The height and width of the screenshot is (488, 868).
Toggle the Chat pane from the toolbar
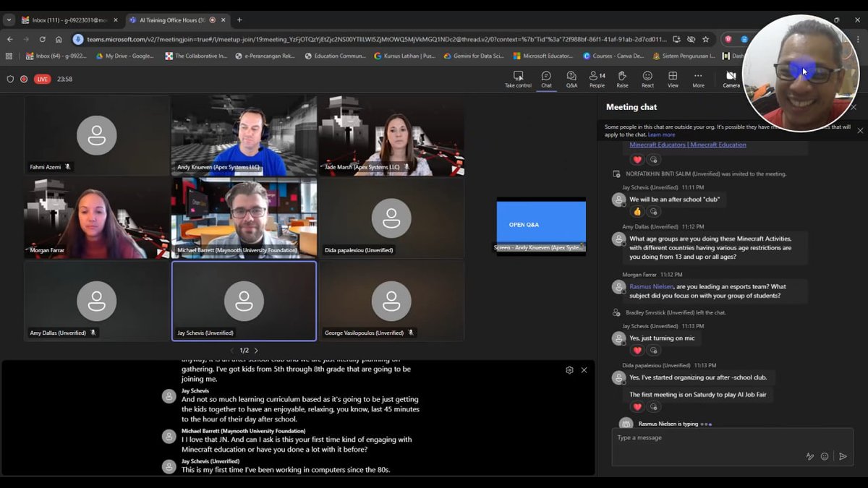[x=546, y=80]
